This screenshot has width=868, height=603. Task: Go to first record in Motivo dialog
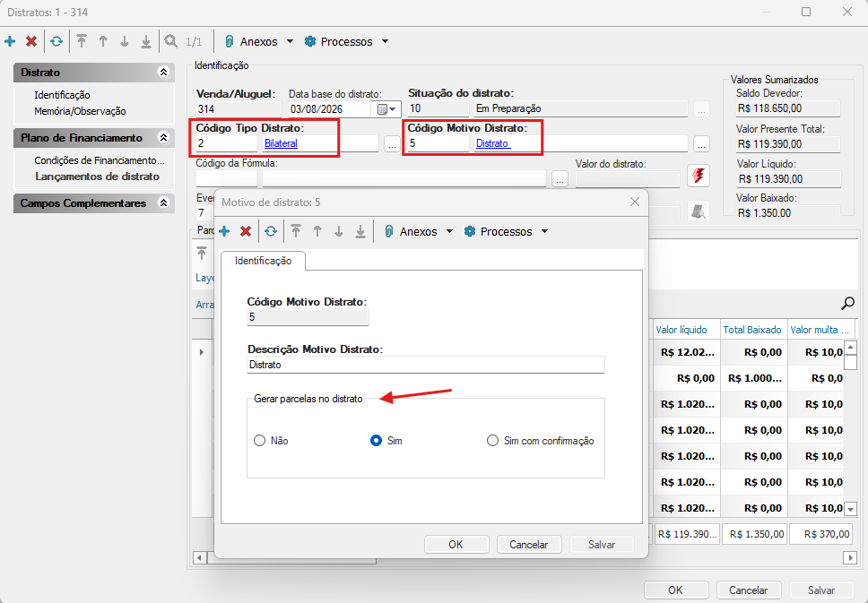[296, 231]
